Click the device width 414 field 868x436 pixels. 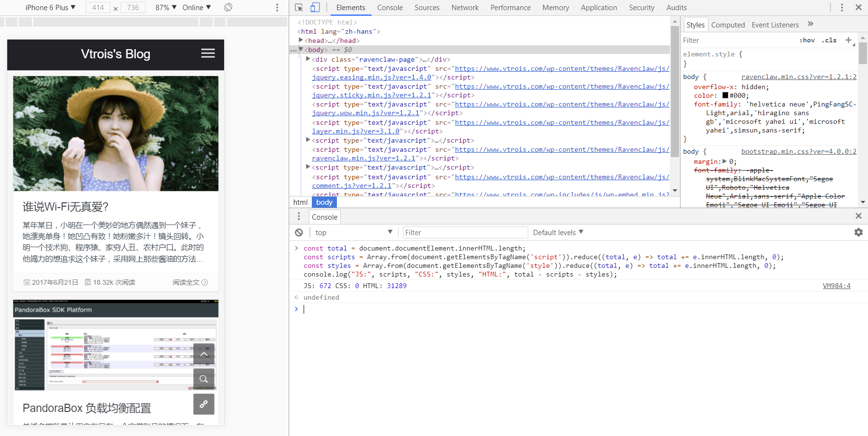coord(98,8)
